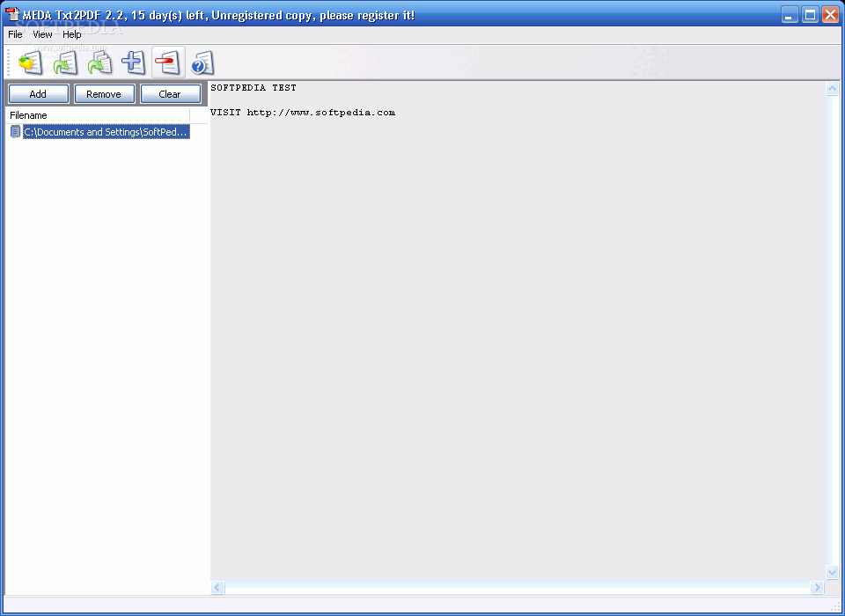Viewport: 845px width, 616px height.
Task: Click the convert single document icon
Action: click(65, 62)
